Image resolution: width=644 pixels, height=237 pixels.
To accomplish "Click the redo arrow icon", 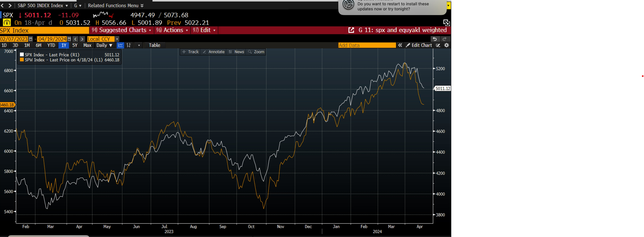I will (445, 39).
